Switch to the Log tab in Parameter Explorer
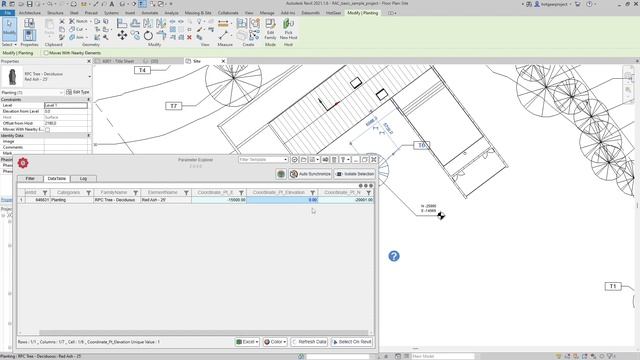 point(83,179)
